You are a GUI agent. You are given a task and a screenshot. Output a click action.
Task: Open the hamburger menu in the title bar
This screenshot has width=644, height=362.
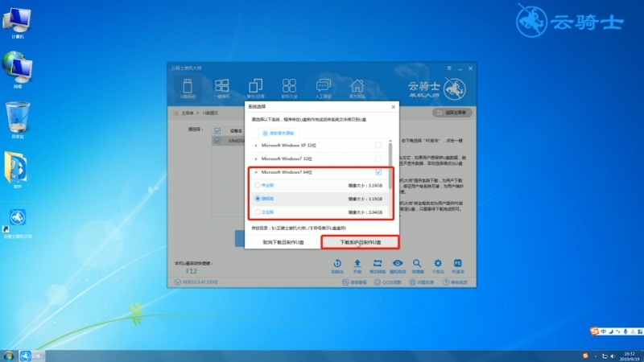tap(449, 68)
